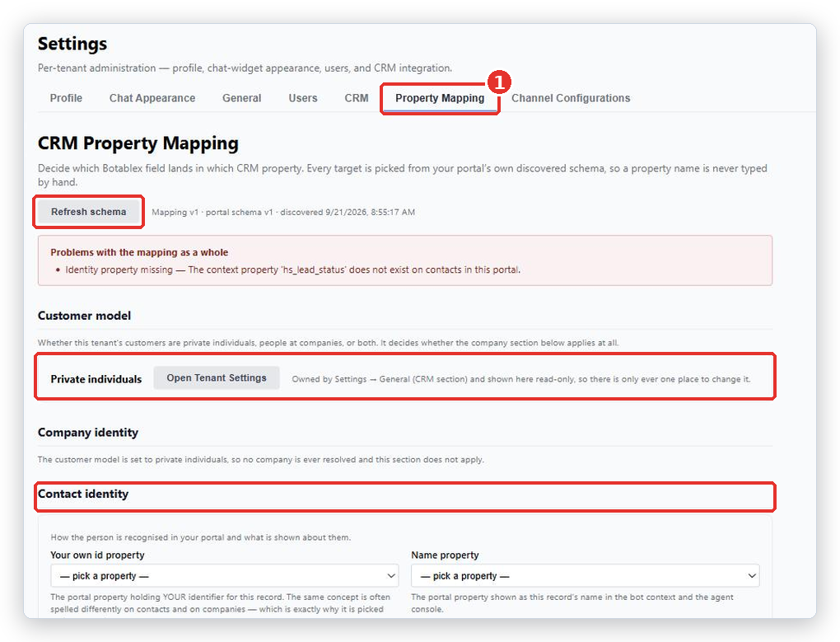Click the 'How the person is recognised' description
Viewport: 840px width, 642px height.
(201, 537)
